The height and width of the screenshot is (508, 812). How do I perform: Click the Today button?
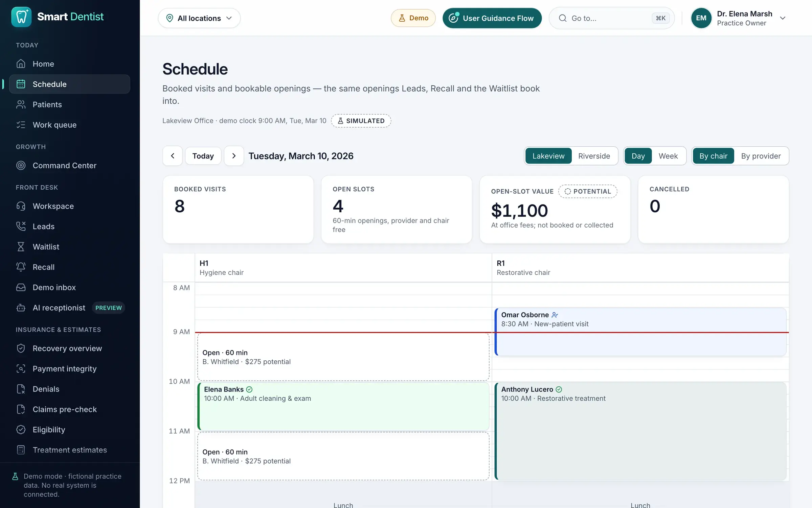203,156
